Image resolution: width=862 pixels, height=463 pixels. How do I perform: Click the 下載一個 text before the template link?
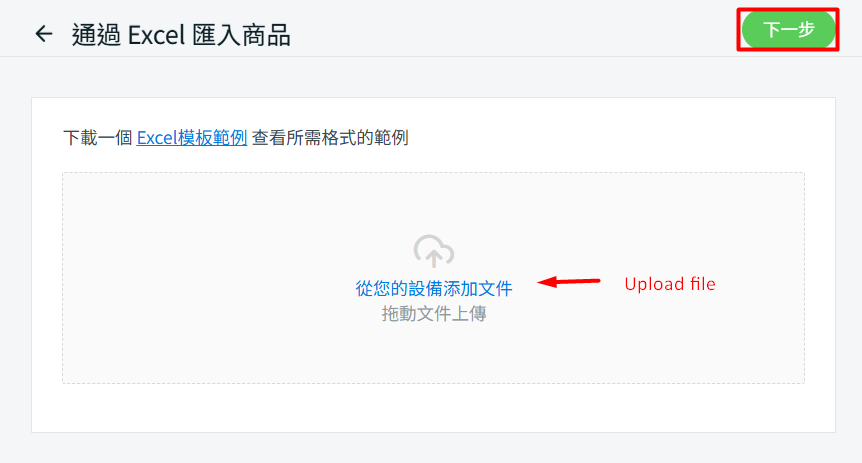click(98, 137)
